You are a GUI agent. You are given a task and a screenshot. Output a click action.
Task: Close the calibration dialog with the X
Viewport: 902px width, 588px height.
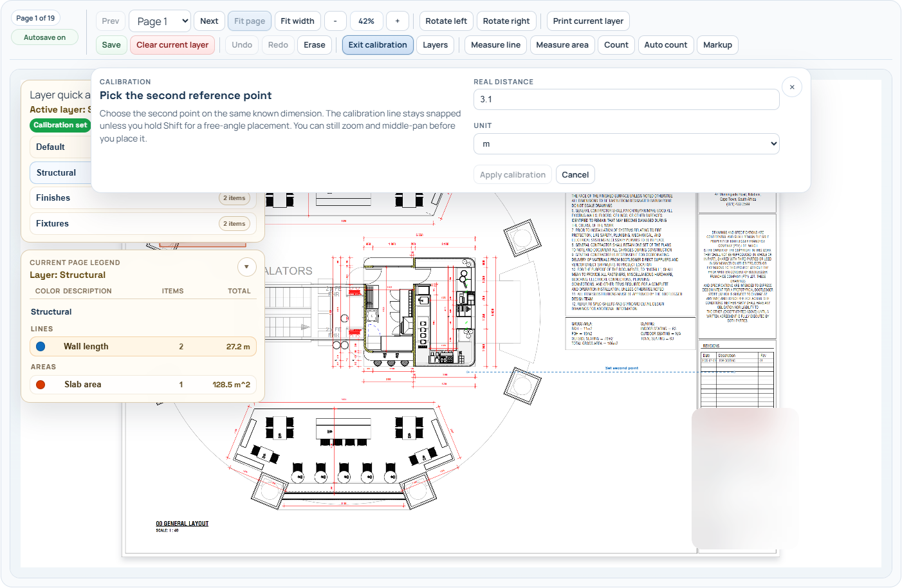(792, 87)
